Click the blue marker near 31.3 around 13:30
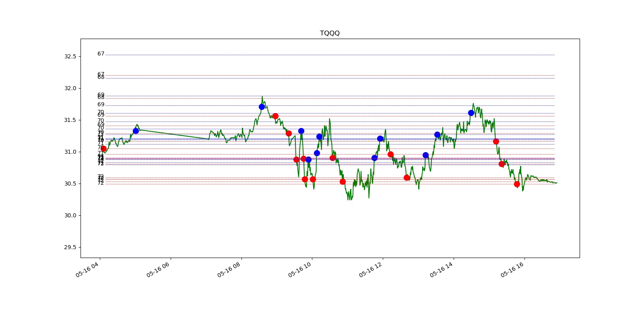 (437, 134)
